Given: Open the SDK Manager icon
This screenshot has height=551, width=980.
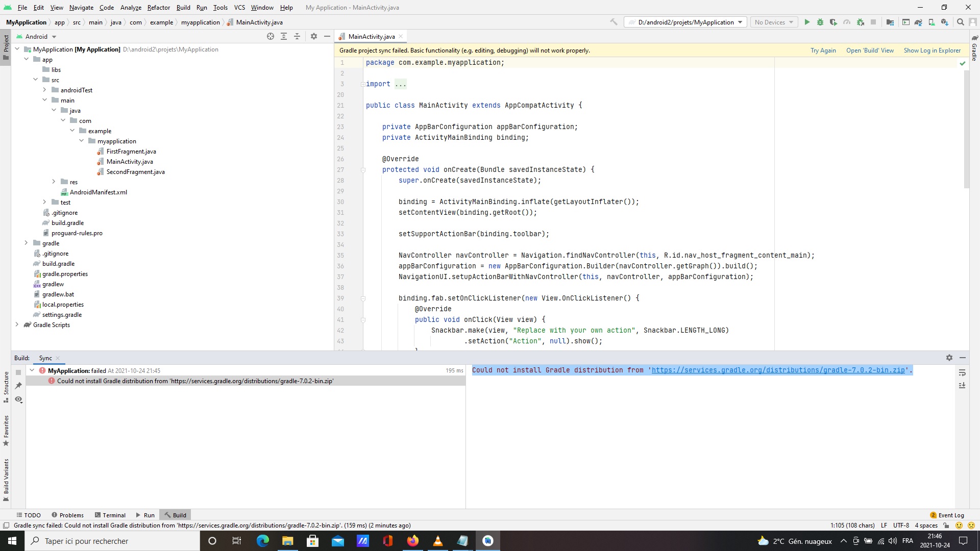Looking at the screenshot, I should pos(945,22).
